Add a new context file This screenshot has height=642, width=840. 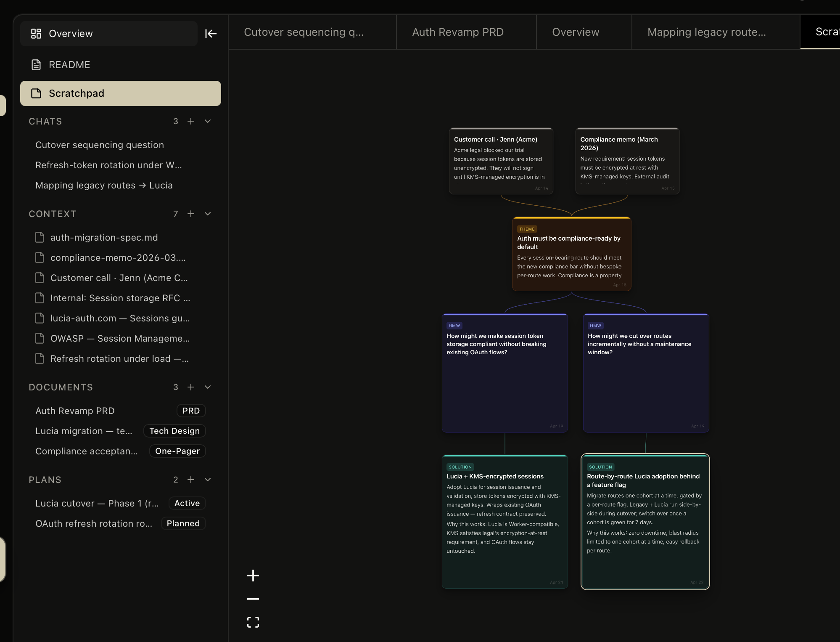click(x=191, y=214)
